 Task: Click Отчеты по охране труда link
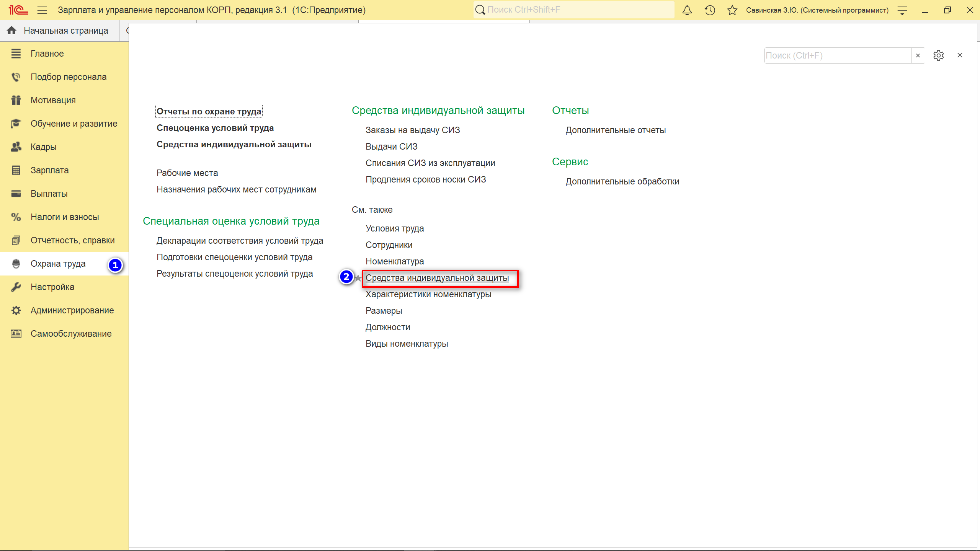209,111
